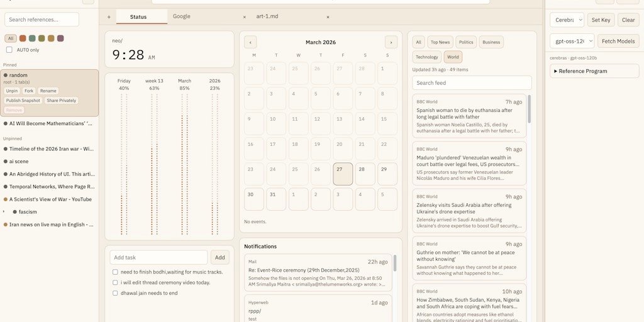Open the gpt-oss-120b model dropdown
Image resolution: width=644 pixels, height=322 pixels.
point(567,42)
